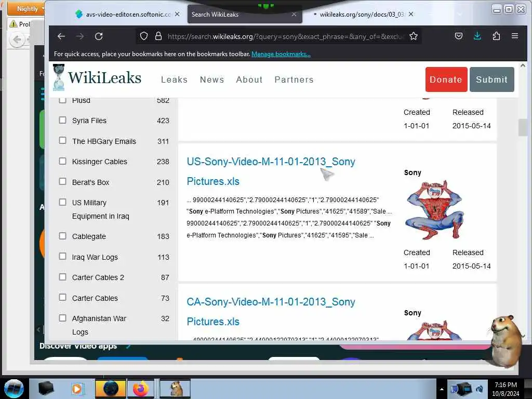Click the taskbar clock 7:16 PM
Image resolution: width=532 pixels, height=399 pixels.
506,385
